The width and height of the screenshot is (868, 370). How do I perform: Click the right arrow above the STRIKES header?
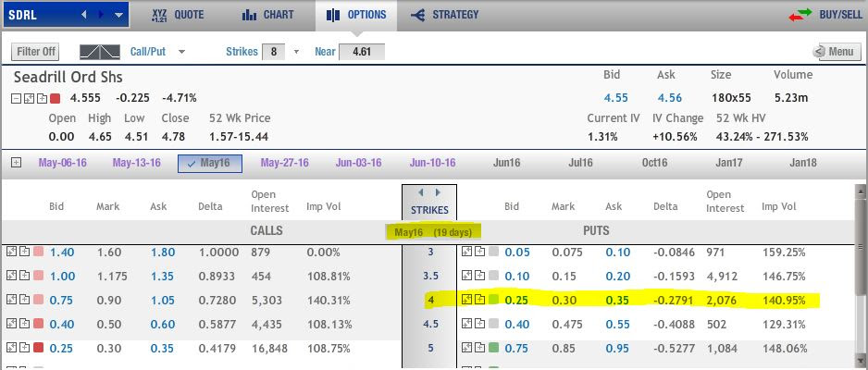pyautogui.click(x=439, y=193)
